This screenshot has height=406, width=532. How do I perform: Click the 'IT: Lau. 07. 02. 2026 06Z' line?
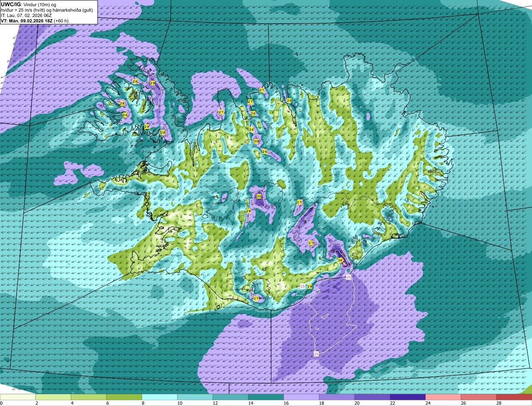pyautogui.click(x=27, y=15)
